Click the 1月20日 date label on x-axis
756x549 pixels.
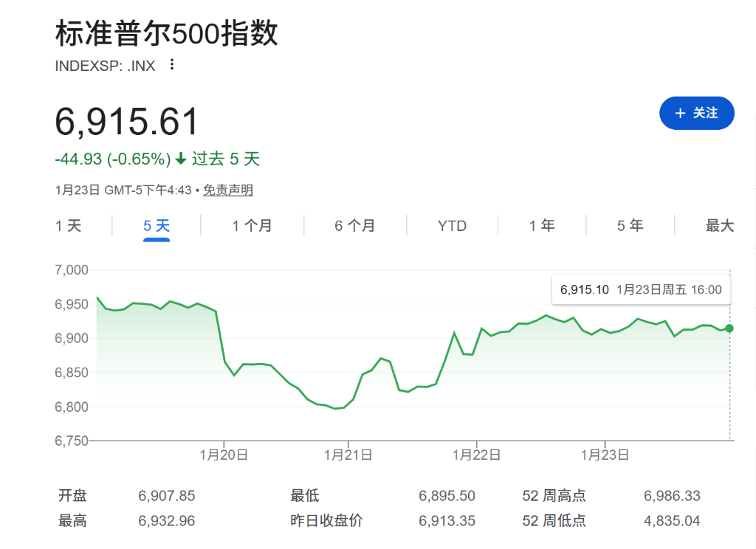tap(224, 455)
